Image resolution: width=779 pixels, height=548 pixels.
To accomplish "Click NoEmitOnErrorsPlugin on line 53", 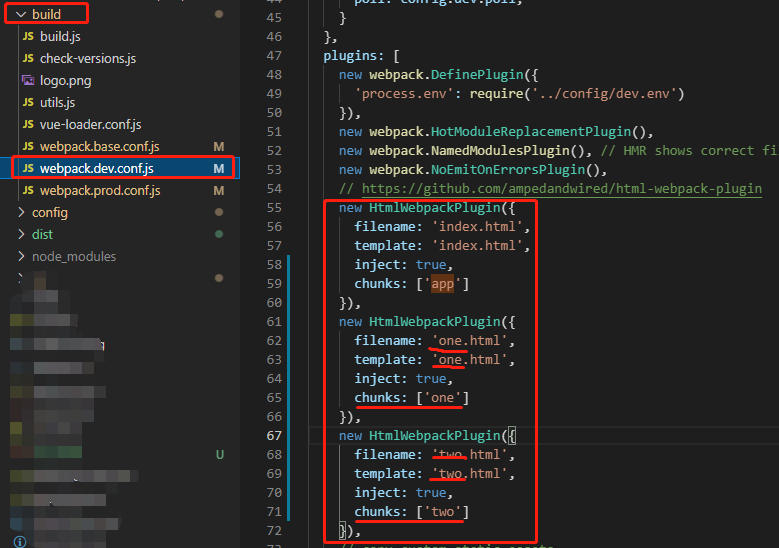I will (x=508, y=170).
